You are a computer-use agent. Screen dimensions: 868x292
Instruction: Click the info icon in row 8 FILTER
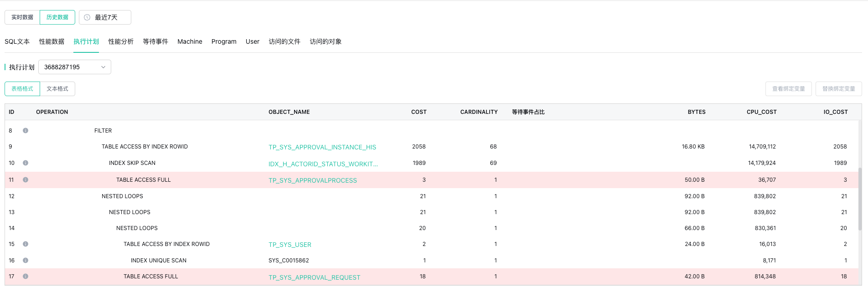point(26,131)
